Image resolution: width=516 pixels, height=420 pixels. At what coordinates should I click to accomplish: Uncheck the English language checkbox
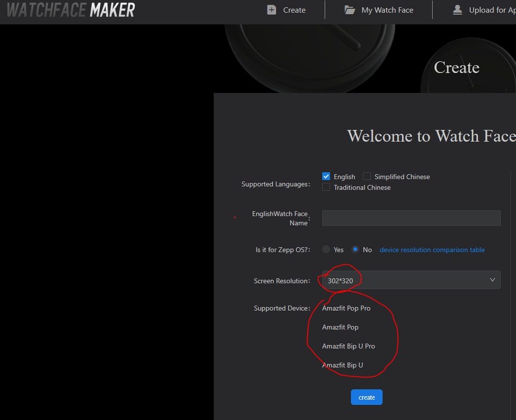[326, 176]
